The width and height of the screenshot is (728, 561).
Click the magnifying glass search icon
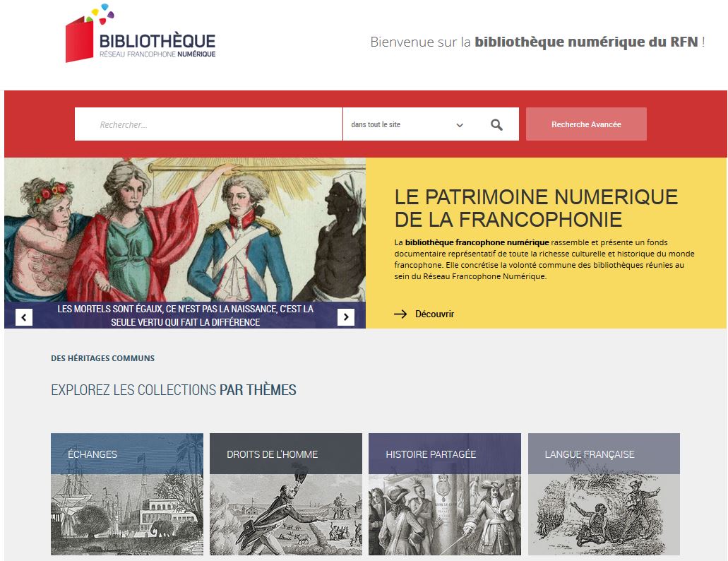click(x=496, y=125)
